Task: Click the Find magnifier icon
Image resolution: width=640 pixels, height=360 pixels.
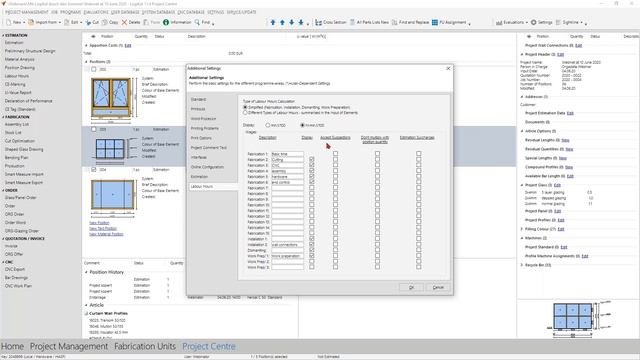Action: (x=197, y=22)
